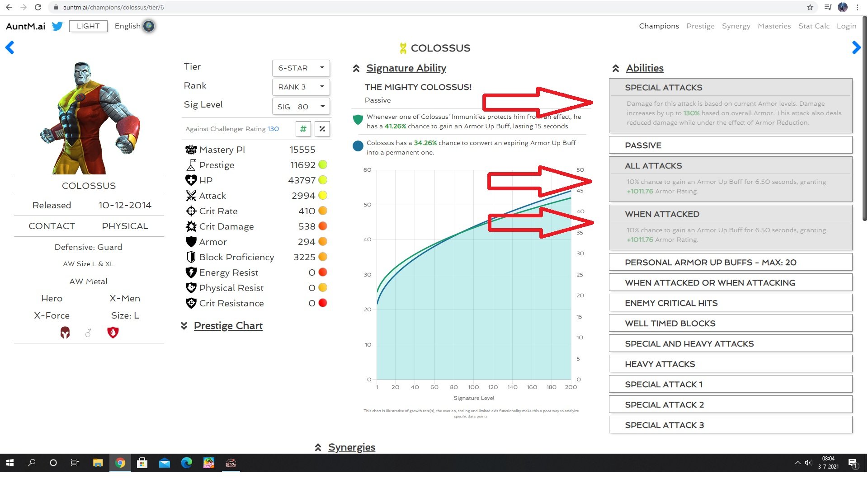Click the Crit Damage red-orange rating dot

(323, 226)
